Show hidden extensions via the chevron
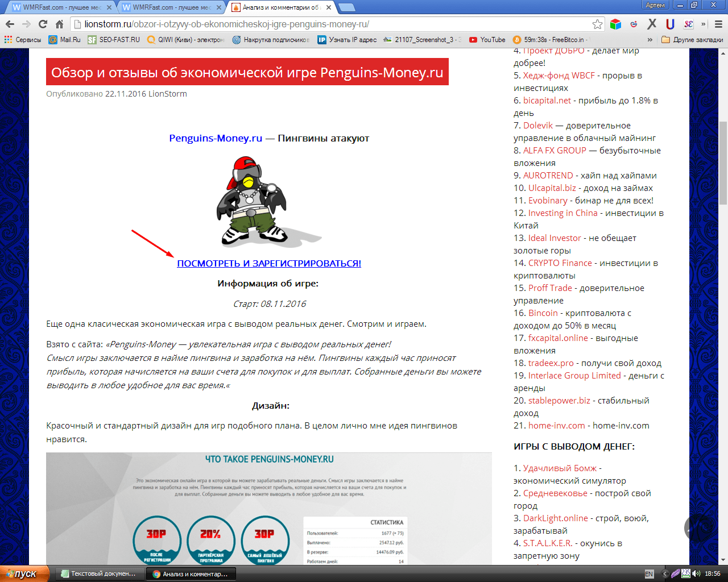This screenshot has width=728, height=582. [704, 24]
